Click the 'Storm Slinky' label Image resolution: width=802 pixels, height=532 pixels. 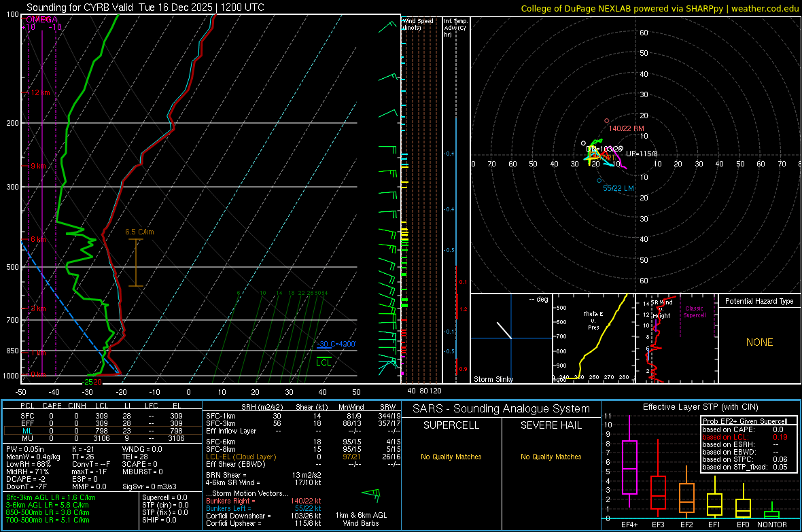[x=493, y=379]
